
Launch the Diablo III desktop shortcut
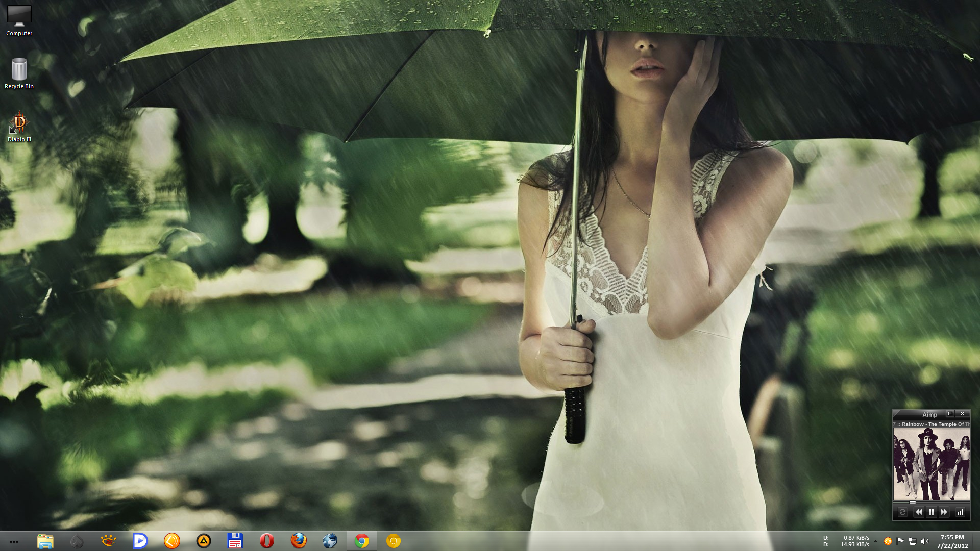pos(19,127)
